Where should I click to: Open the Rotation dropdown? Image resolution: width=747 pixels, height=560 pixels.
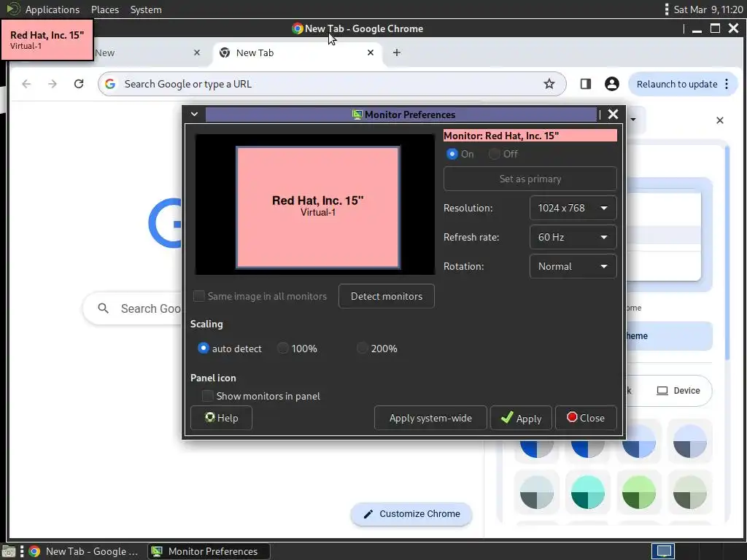coord(573,266)
